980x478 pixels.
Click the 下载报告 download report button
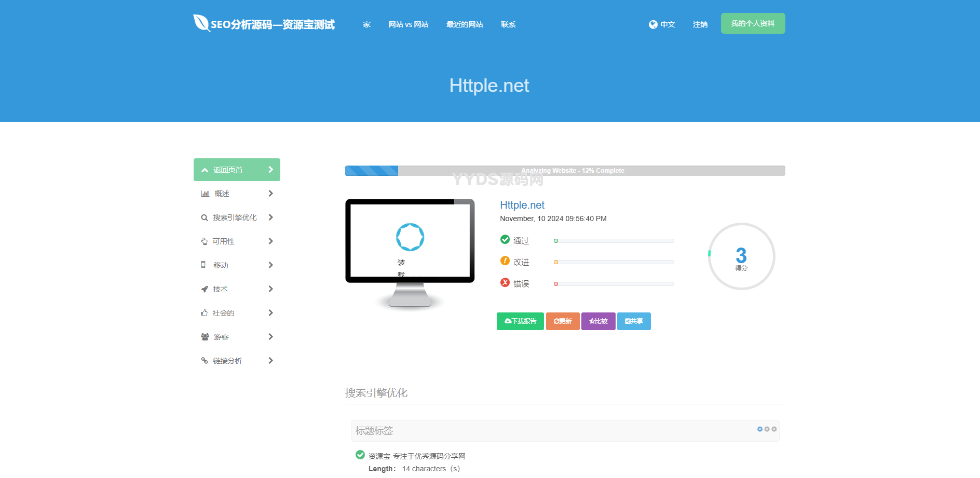[x=520, y=321]
